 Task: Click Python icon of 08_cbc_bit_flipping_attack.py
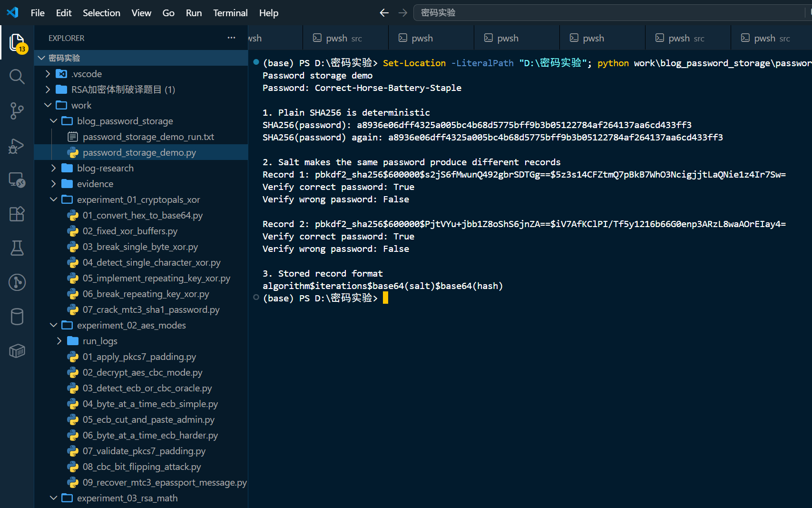click(73, 467)
